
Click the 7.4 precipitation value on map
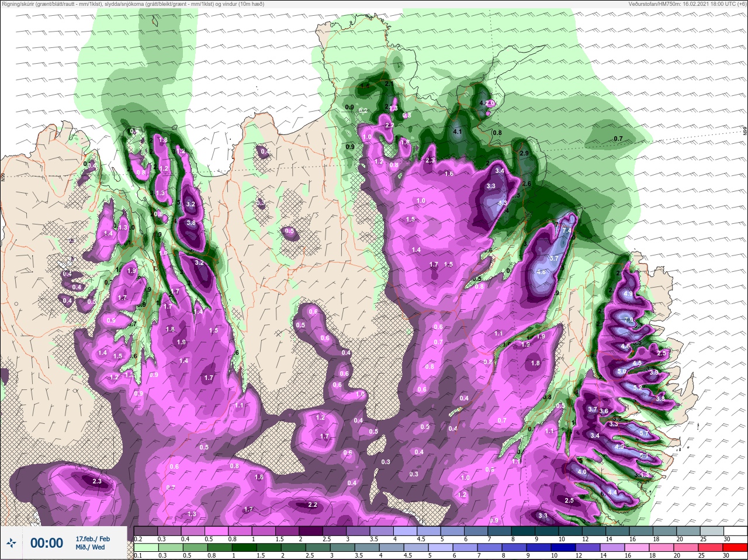tap(566, 231)
